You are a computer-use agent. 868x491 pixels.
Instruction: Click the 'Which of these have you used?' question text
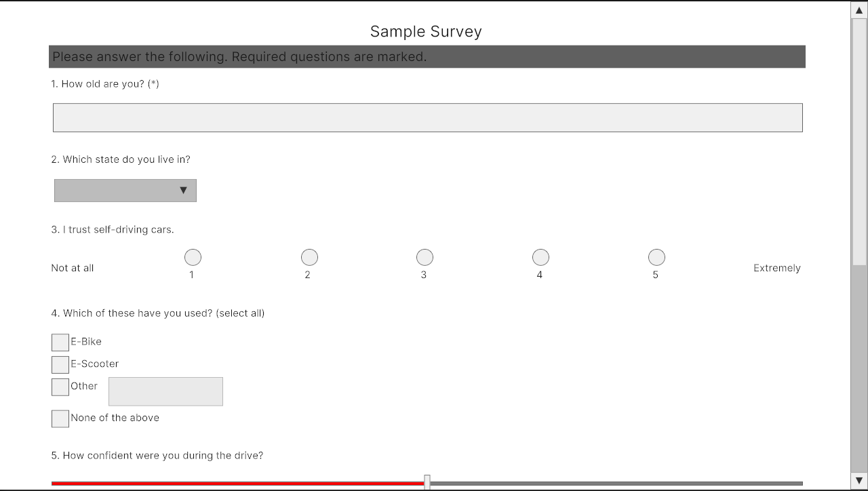[158, 313]
